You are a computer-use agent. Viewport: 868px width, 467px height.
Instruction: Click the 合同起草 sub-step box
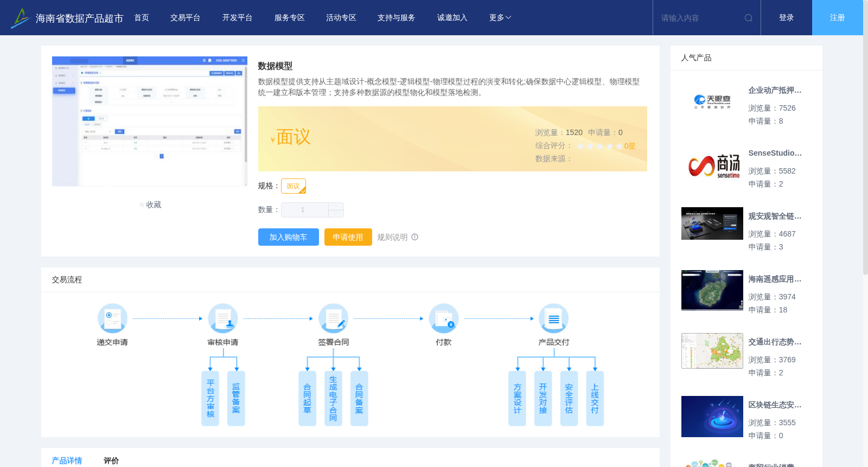[307, 399]
